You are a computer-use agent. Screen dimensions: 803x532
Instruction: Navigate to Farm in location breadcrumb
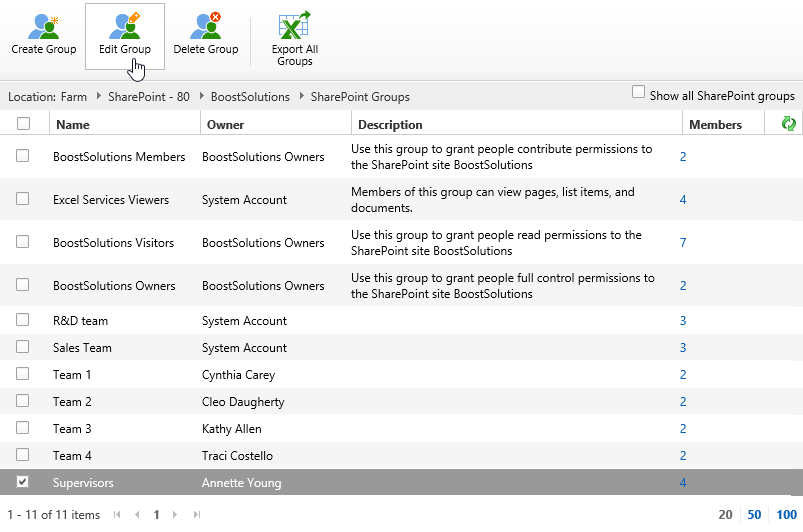tap(73, 97)
